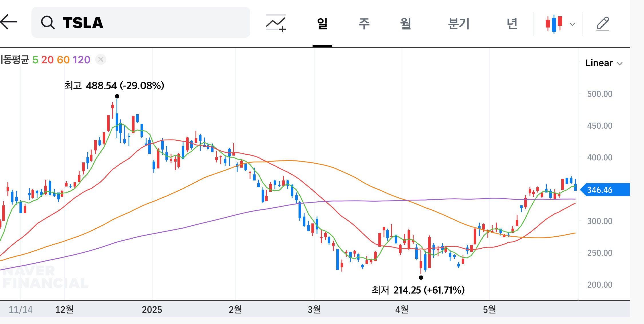
Task: Select the 20-day moving average label
Action: pos(47,60)
